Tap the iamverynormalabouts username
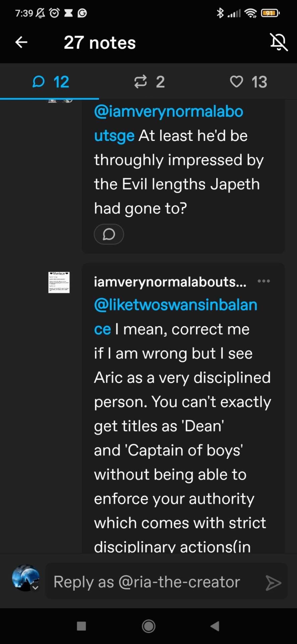The width and height of the screenshot is (297, 644). [170, 282]
